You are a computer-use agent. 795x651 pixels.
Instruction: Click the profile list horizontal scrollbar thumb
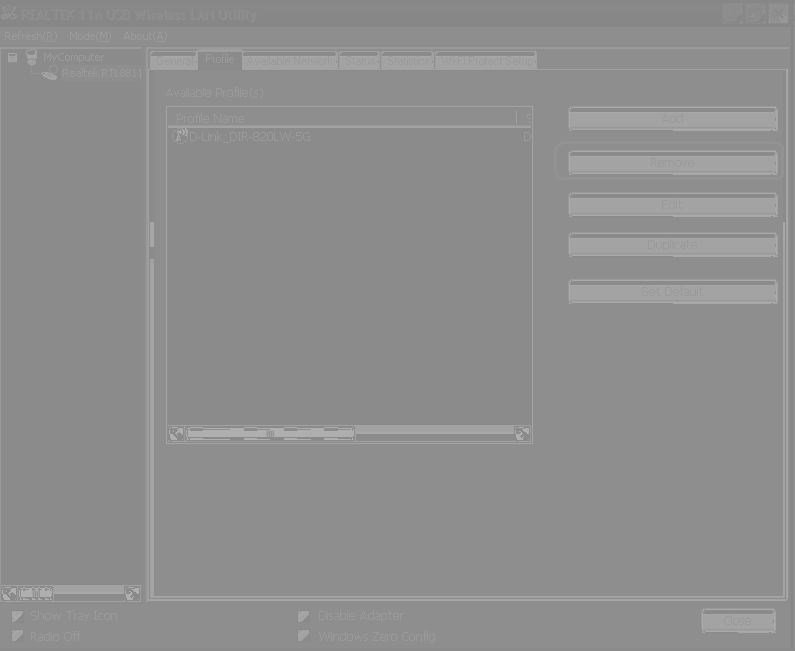coord(270,433)
